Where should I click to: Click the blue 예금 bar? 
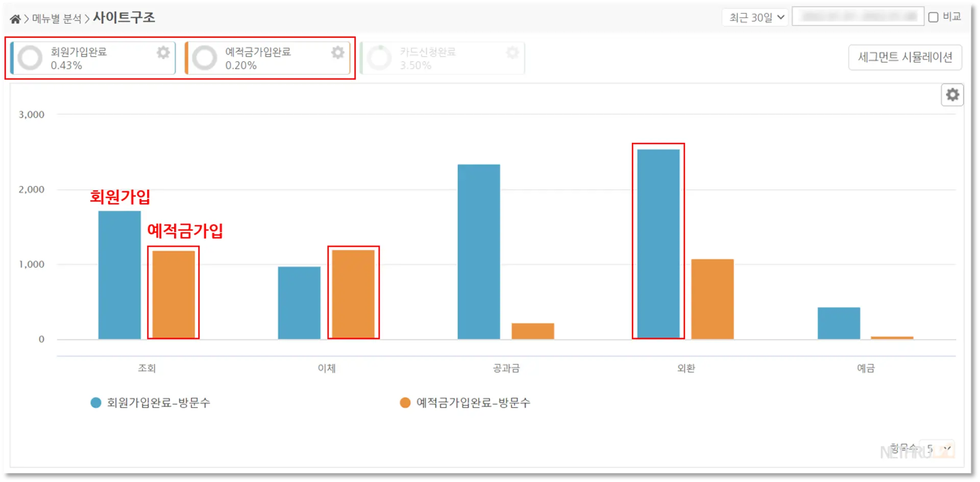(x=839, y=323)
